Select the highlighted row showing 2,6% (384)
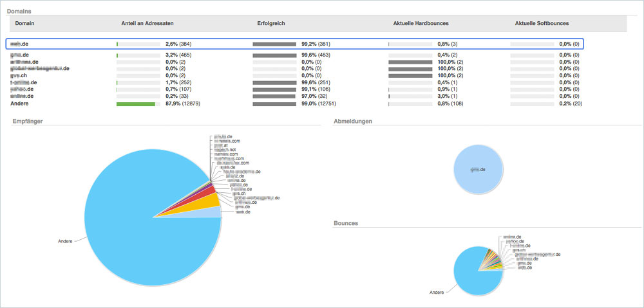Viewport: 644px width, 308px height. [x=295, y=44]
